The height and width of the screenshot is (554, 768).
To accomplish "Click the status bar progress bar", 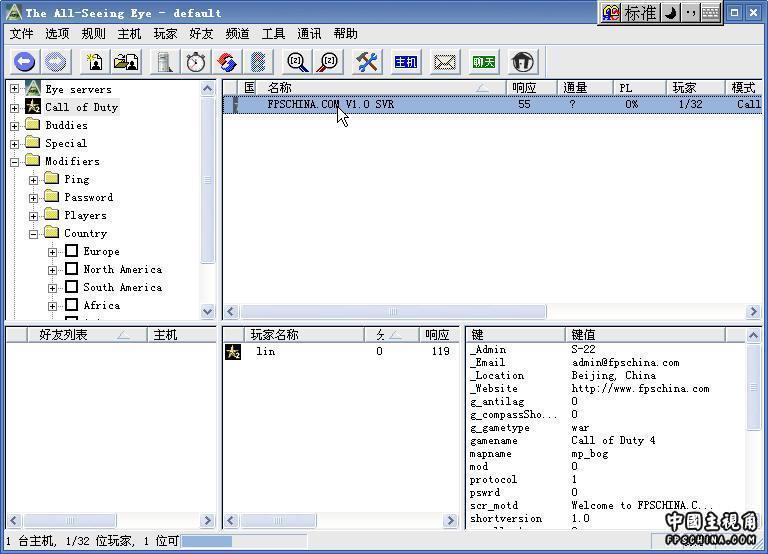I will tap(244, 541).
